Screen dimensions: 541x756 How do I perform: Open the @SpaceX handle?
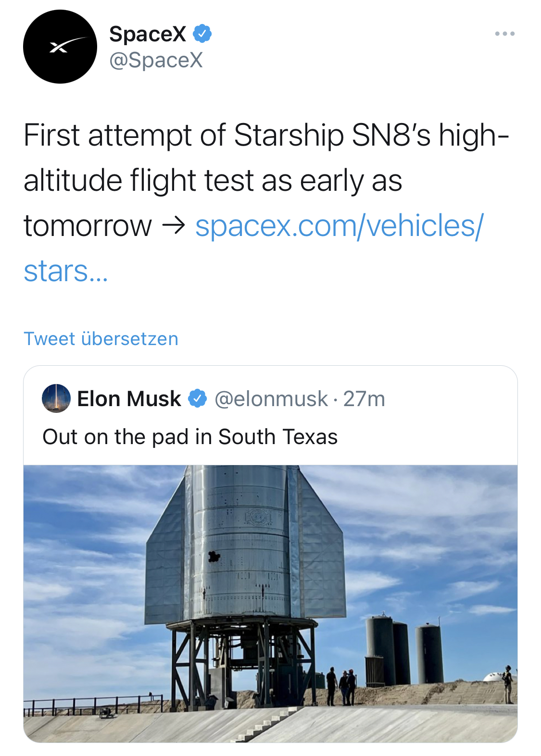click(156, 61)
